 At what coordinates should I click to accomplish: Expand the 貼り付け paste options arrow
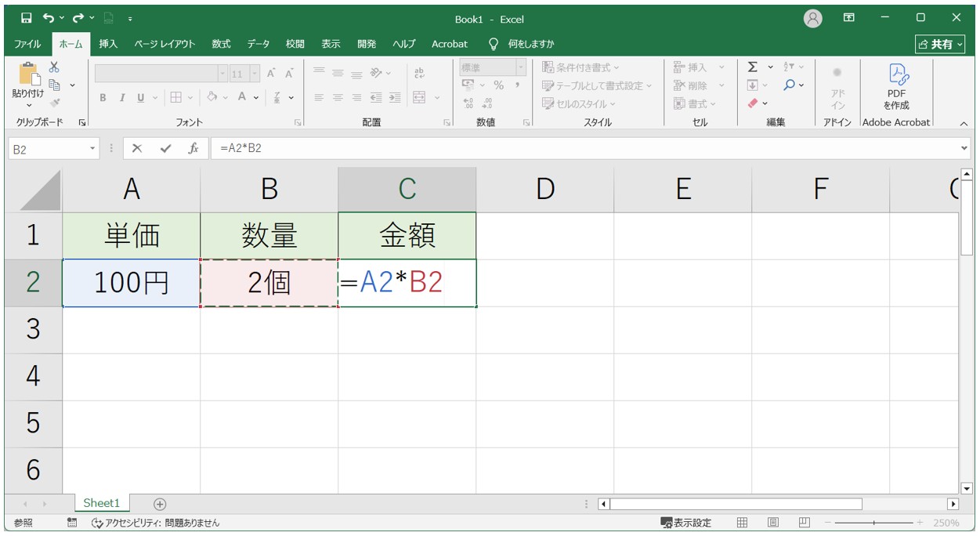29,105
